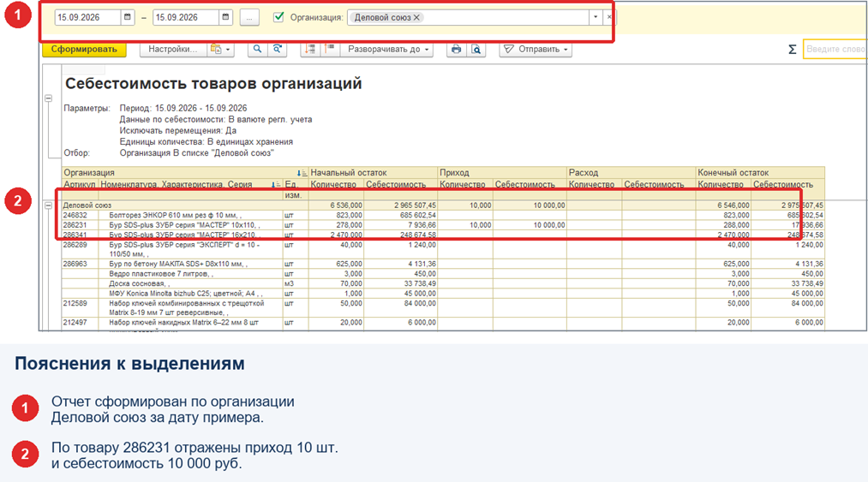Screen dimensions: 868x482
Task: Open the start date calendar picker
Action: coord(128,17)
